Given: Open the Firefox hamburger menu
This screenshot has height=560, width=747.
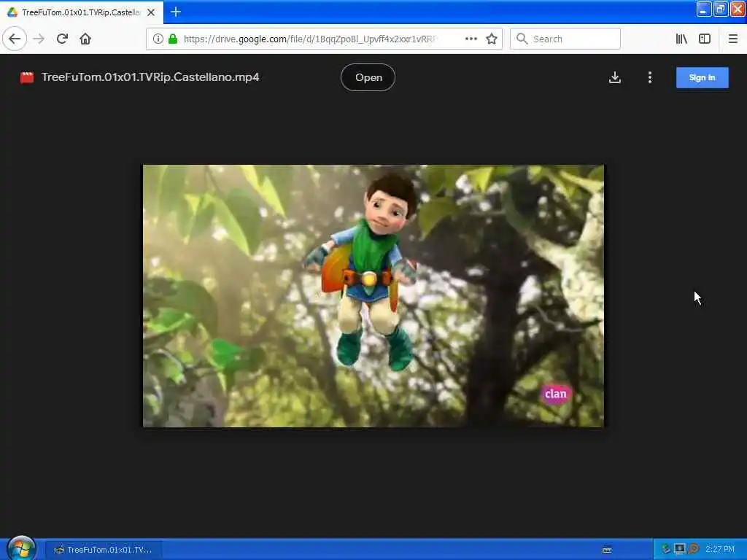Looking at the screenshot, I should (733, 39).
